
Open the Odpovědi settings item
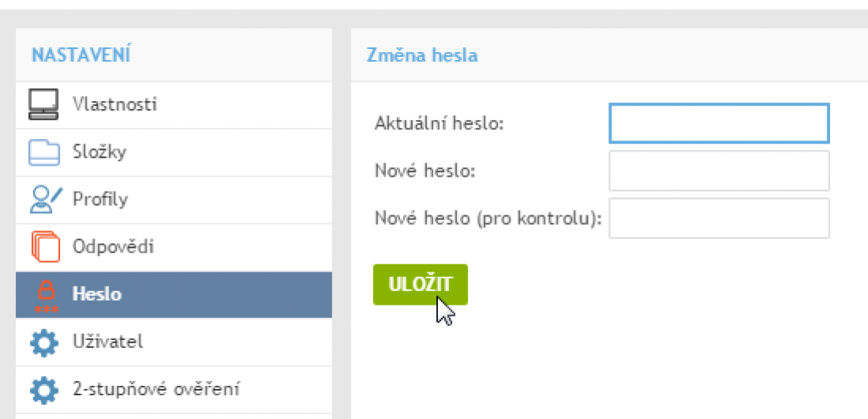point(113,246)
